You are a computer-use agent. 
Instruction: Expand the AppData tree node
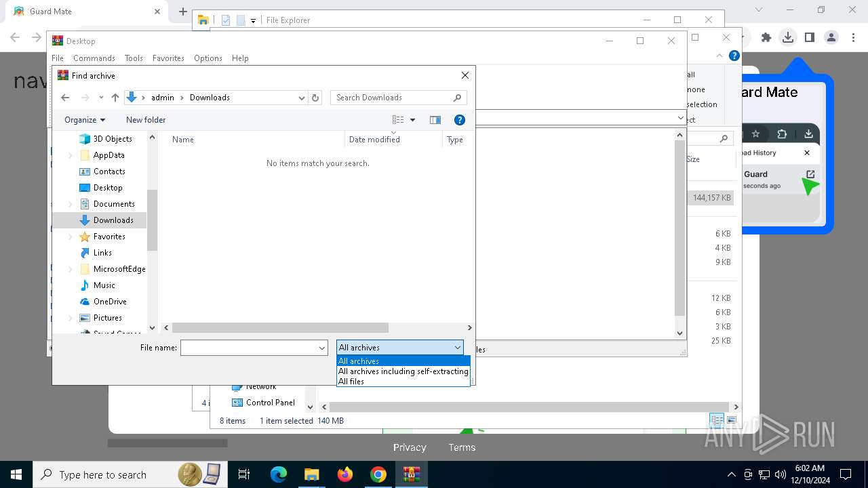(x=71, y=155)
